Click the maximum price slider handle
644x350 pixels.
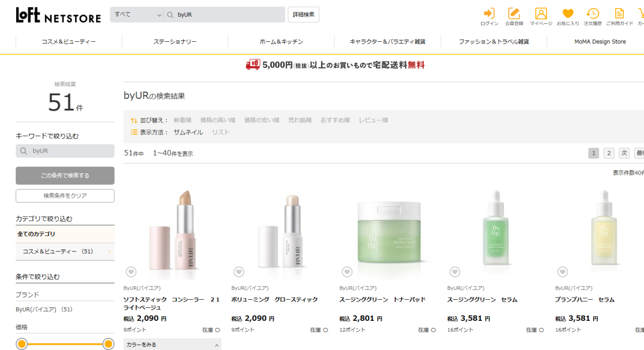coord(108,344)
